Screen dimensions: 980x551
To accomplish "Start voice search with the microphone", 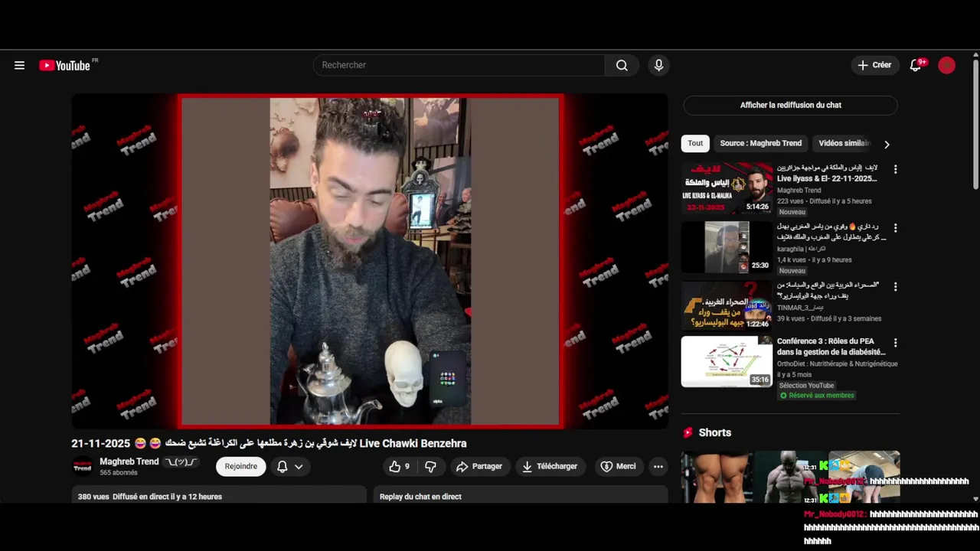I will click(x=658, y=66).
